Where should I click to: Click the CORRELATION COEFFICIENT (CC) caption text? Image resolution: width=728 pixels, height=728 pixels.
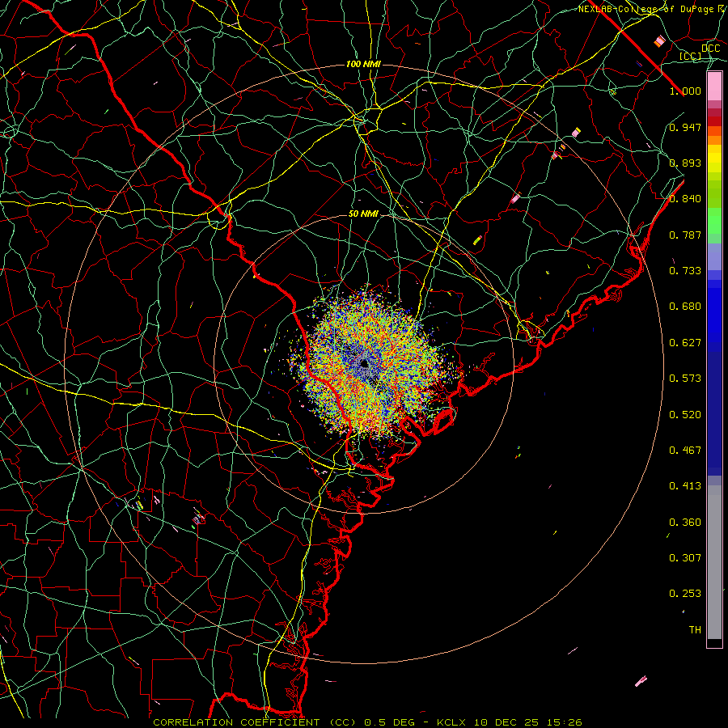coord(255,722)
